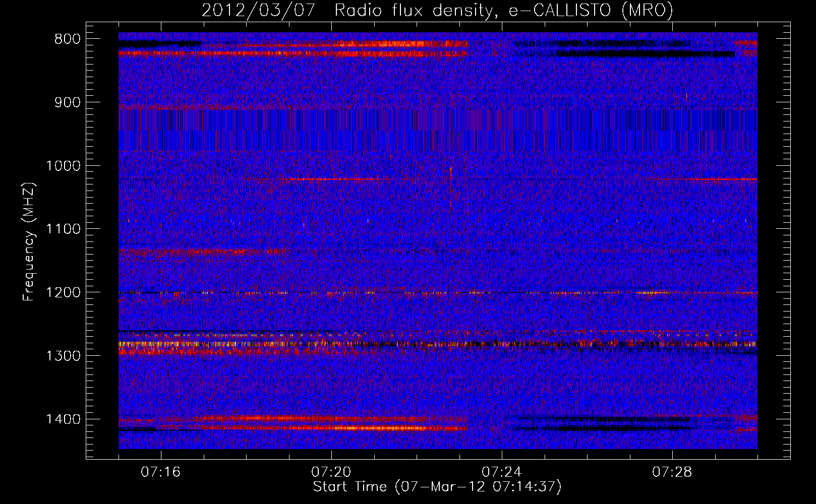
Task: Select the 900 frequency tick label
Action: [x=67, y=102]
